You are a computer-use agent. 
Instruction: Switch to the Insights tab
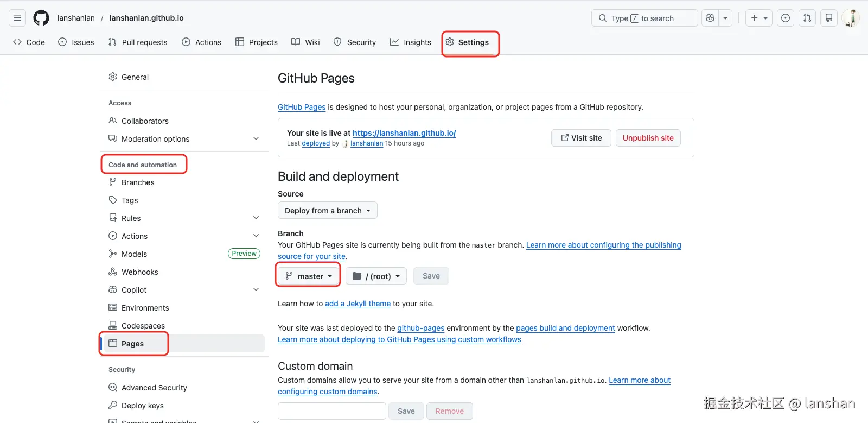[x=411, y=42]
